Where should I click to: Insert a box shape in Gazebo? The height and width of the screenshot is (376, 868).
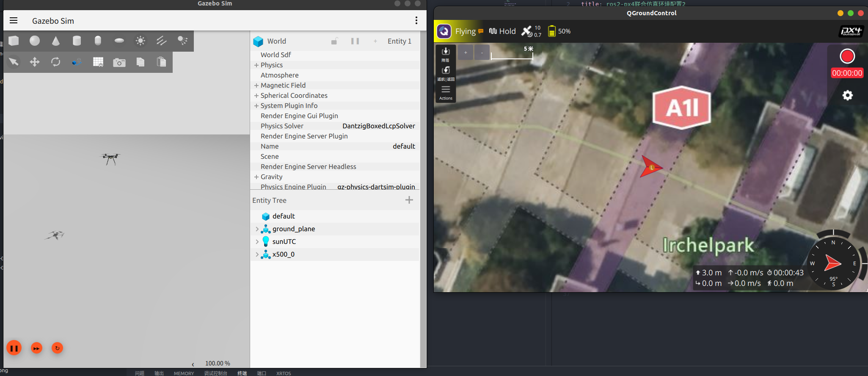[x=14, y=41]
